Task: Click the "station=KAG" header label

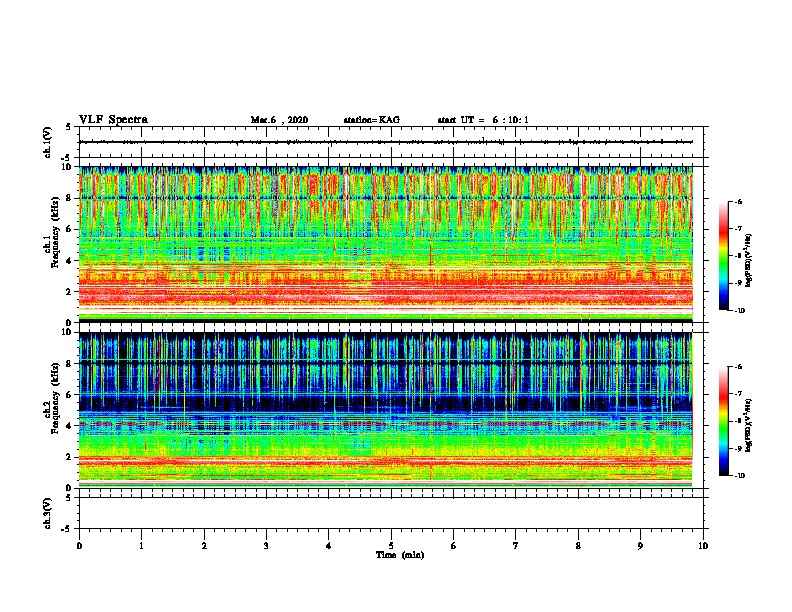Action: pos(372,120)
